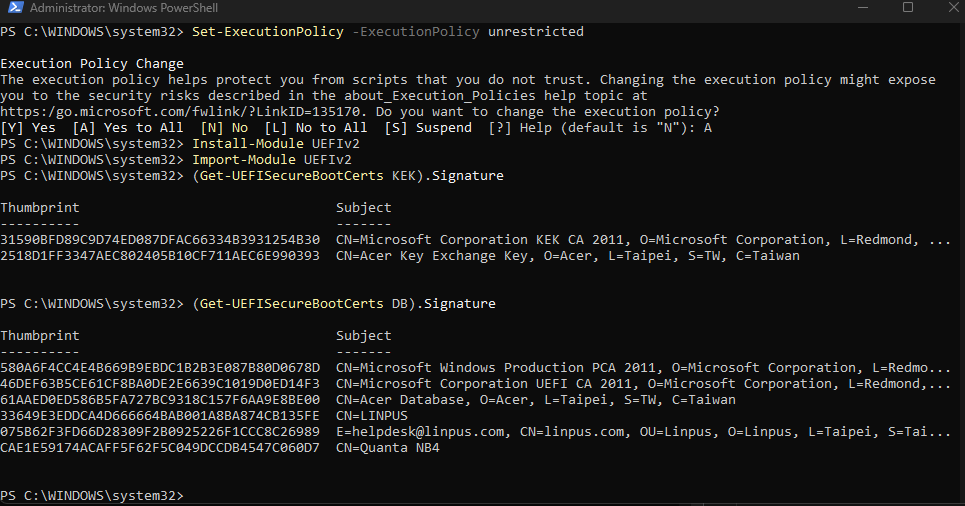Click the 'CN=LINPUS' subject entry
Image resolution: width=965 pixels, height=506 pixels.
[372, 416]
